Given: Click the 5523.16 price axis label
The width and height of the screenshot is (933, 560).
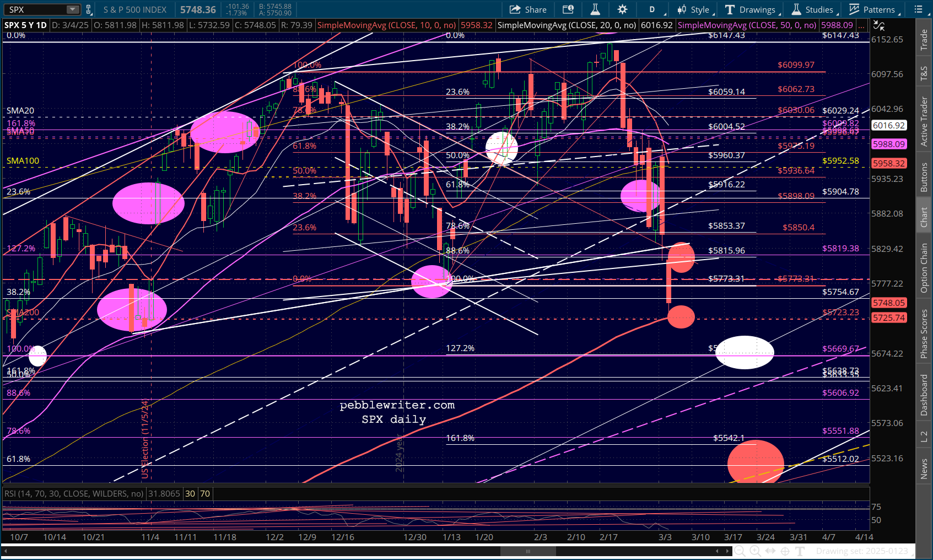Looking at the screenshot, I should click(x=887, y=459).
